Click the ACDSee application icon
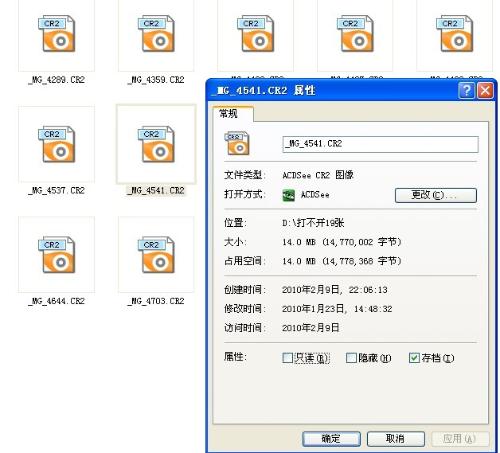Viewport: 500px width, 453px height. [289, 195]
